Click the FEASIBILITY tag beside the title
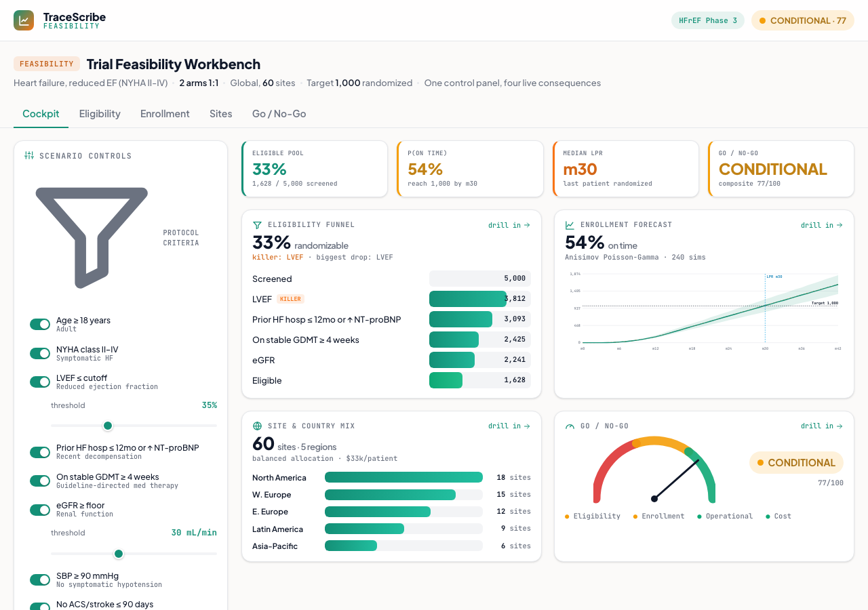Viewport: 868px width, 610px height. point(47,64)
